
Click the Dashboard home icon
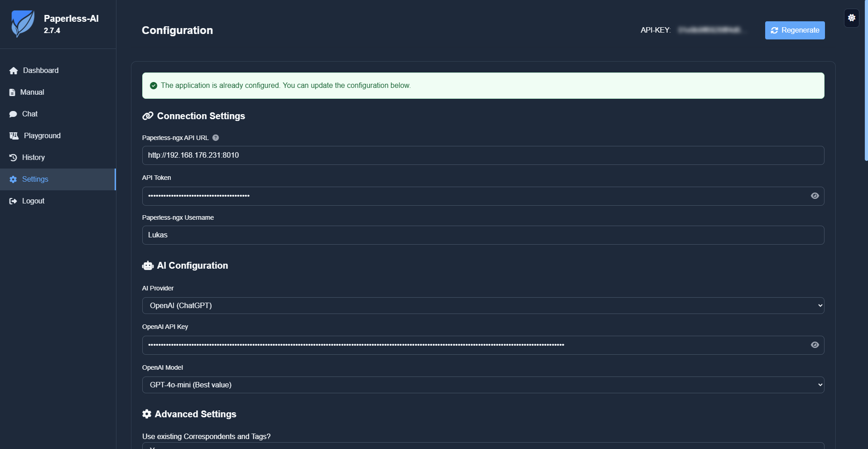click(x=14, y=71)
